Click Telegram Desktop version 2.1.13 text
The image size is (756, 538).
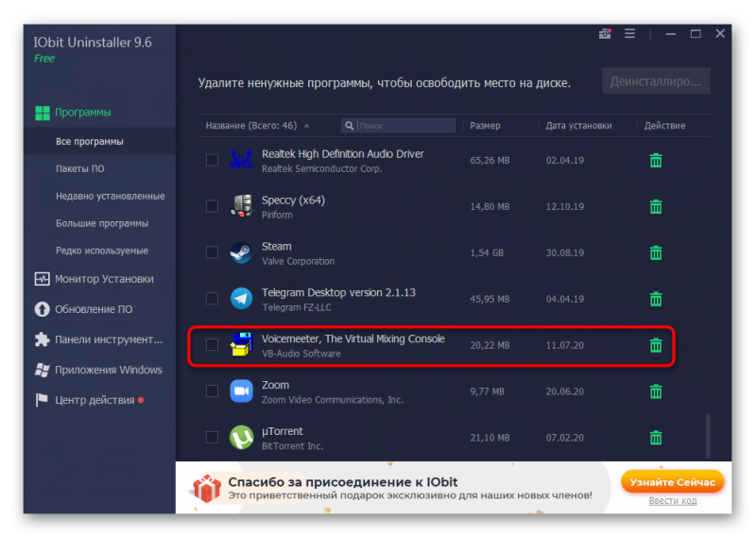338,292
